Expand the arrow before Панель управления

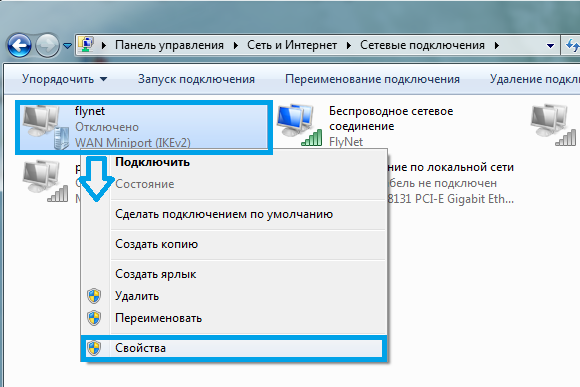pyautogui.click(x=104, y=46)
